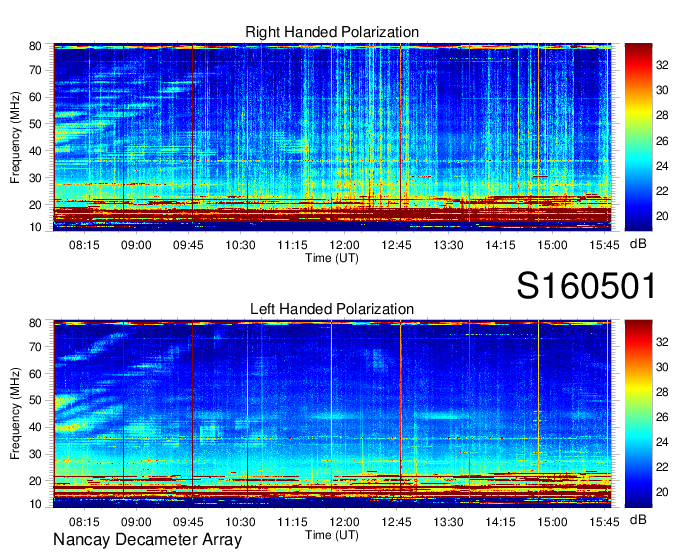Viewport: 680px width, 552px height.
Task: Click 09:00 time tick under Left Handed plot
Action: 136,522
